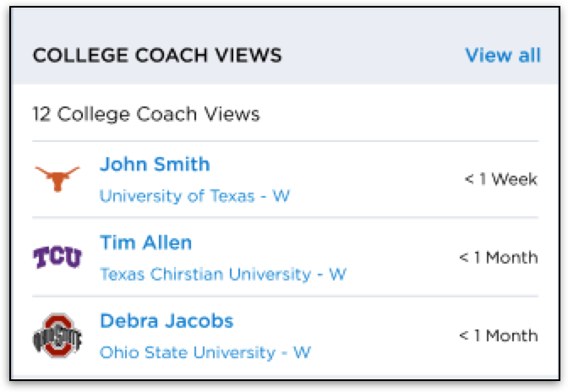Click Tim Allen's '< 1 Month' timestamp
This screenshot has width=568, height=392.
[498, 257]
